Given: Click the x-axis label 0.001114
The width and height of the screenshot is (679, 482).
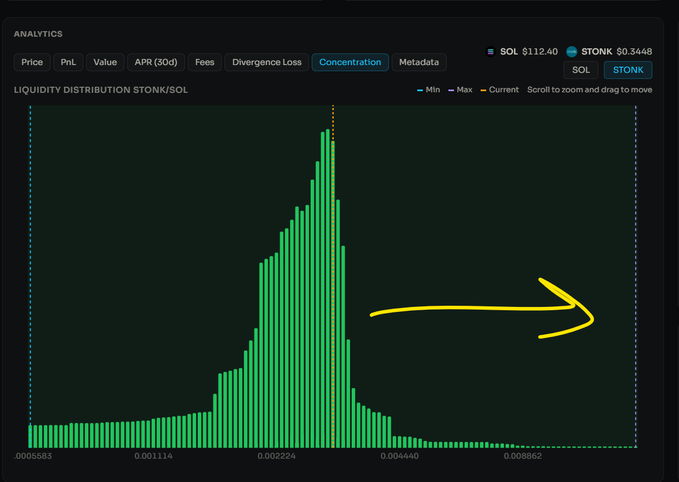Looking at the screenshot, I should pos(153,456).
